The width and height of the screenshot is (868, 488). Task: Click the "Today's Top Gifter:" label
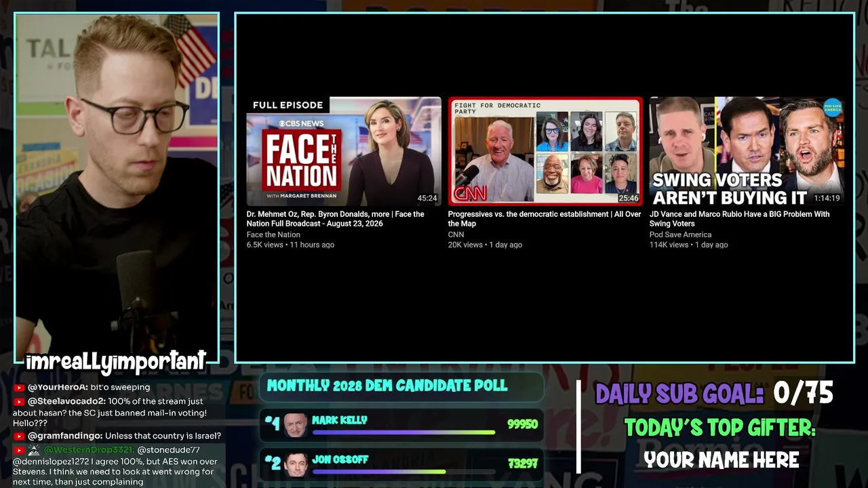[719, 428]
